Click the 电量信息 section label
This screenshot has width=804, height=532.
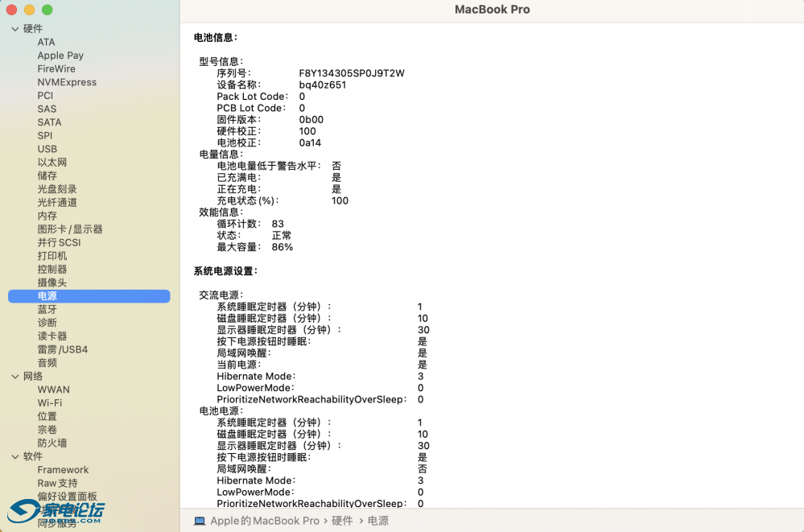pos(221,154)
